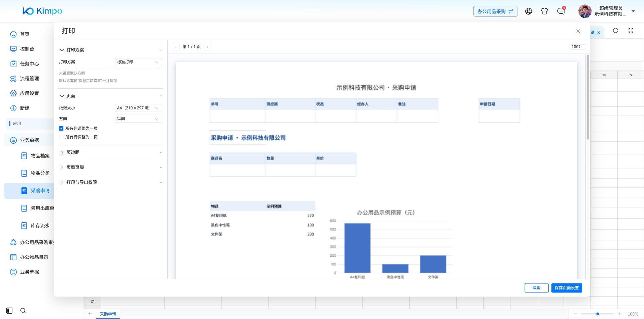The image size is (644, 319).
Task: Open 办公物品目录 in sidebar
Action: [30, 257]
